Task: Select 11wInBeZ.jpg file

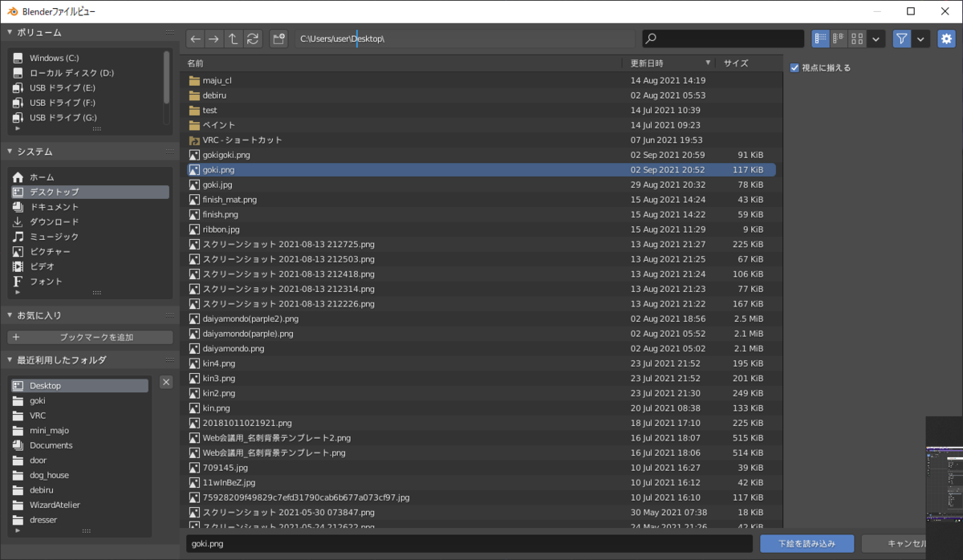Action: [481, 482]
